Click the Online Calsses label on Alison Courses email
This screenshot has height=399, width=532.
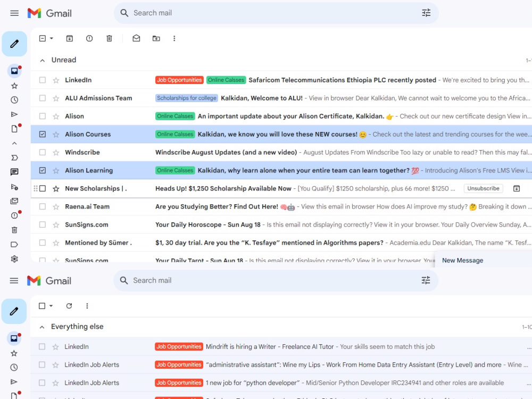175,135
